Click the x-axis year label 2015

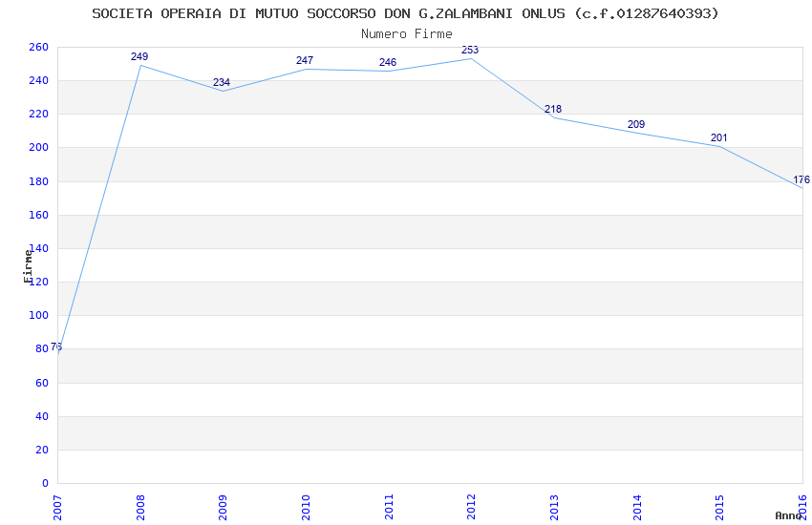(x=719, y=508)
